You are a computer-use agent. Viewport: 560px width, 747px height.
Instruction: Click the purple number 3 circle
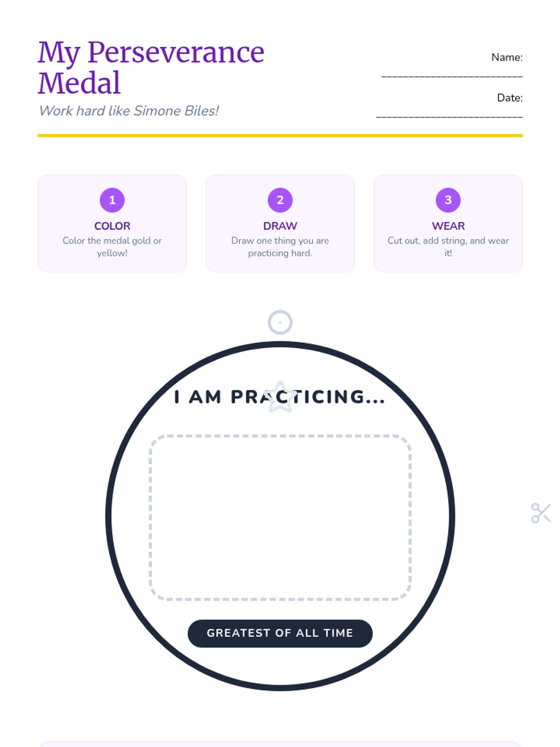click(448, 200)
